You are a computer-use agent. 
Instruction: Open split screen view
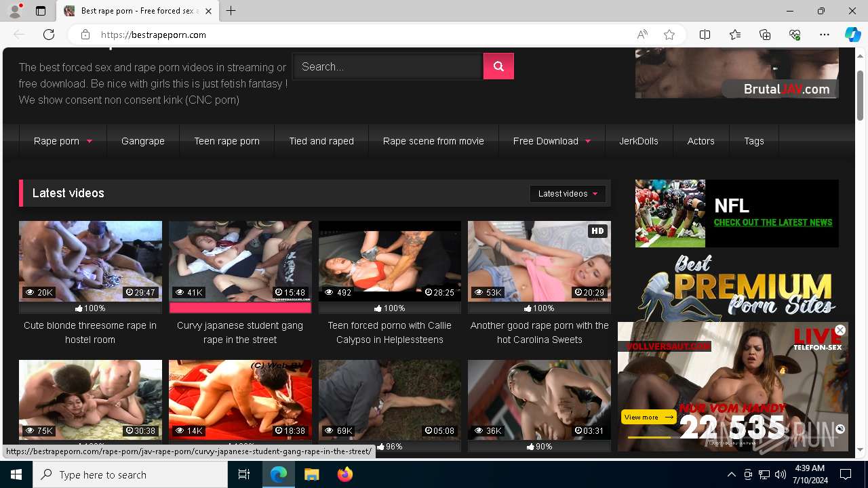coord(705,35)
